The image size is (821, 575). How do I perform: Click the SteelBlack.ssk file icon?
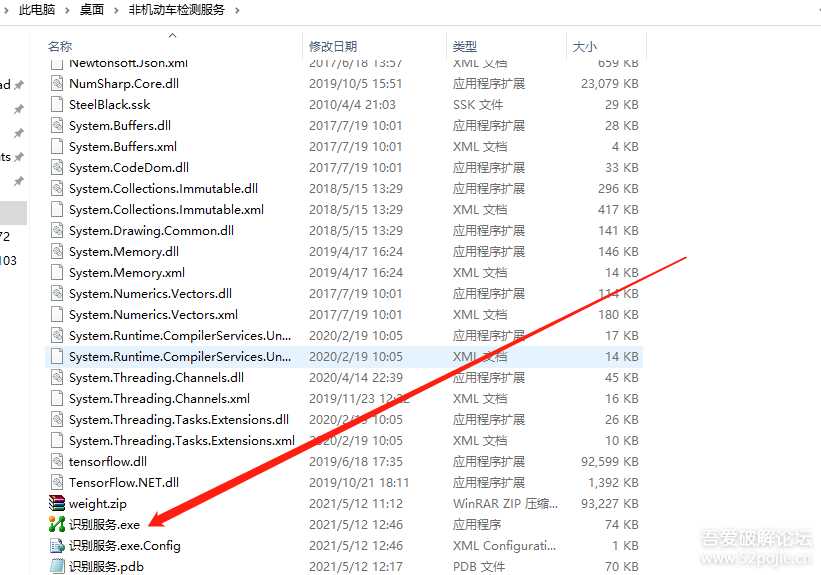point(57,105)
